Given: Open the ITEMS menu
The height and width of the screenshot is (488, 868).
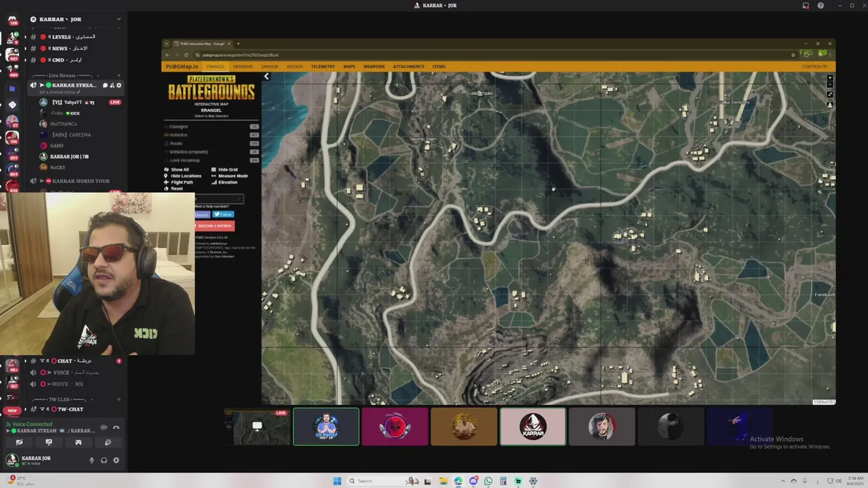Looking at the screenshot, I should (439, 66).
